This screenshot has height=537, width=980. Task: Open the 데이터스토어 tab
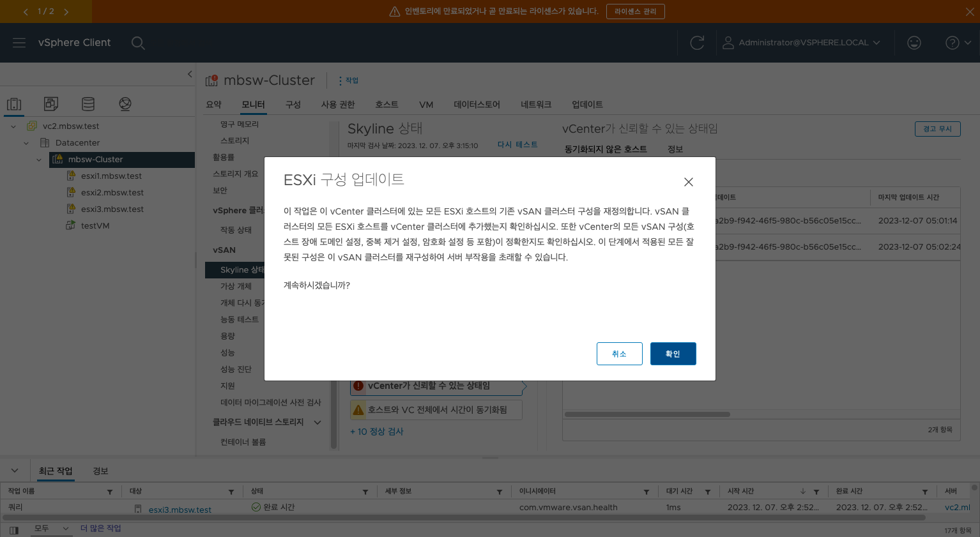click(477, 105)
